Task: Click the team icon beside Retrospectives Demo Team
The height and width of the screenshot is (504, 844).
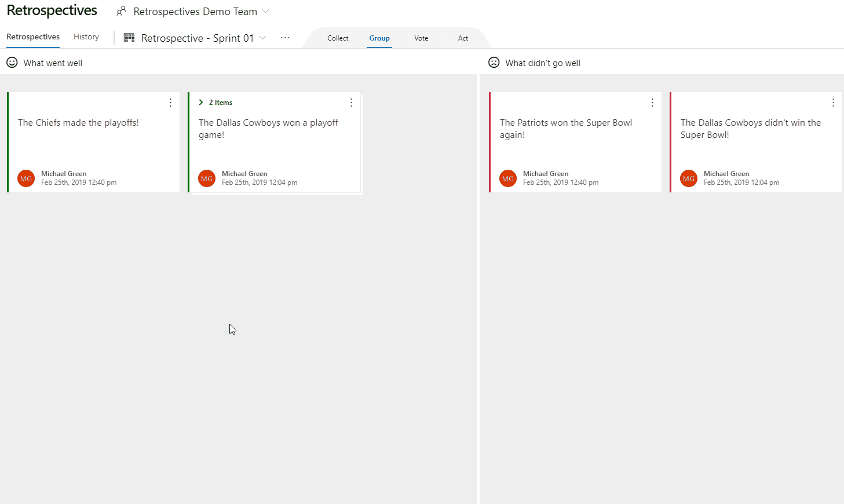Action: tap(121, 11)
